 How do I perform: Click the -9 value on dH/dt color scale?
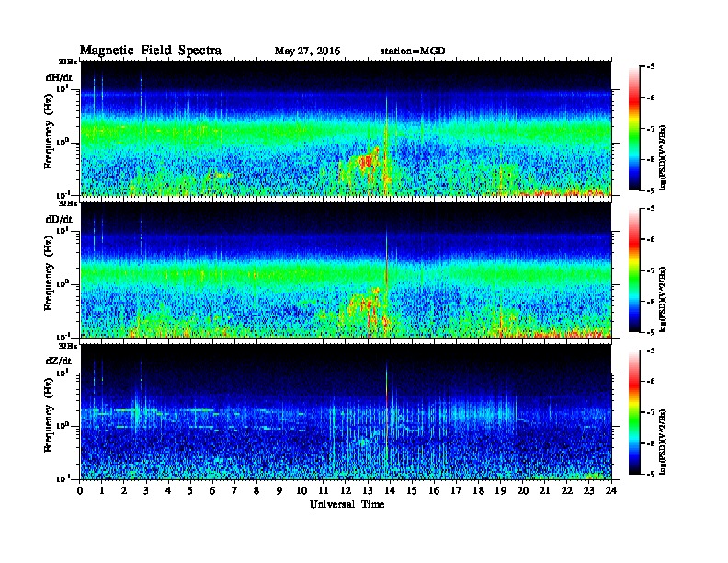[651, 190]
